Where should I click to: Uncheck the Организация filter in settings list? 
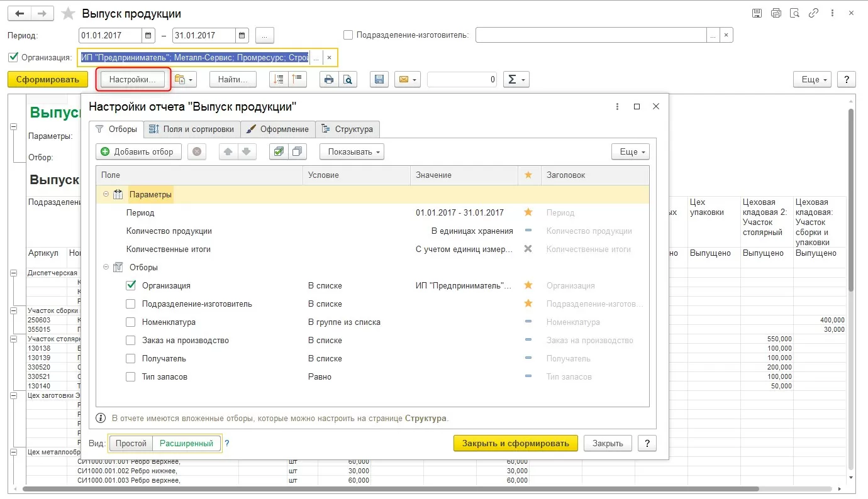[x=131, y=285]
